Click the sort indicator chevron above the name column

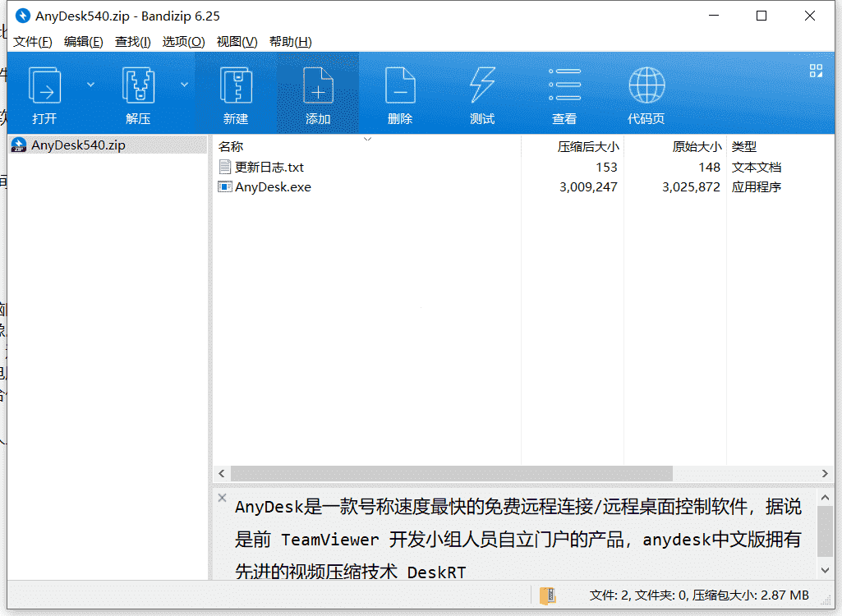click(x=367, y=139)
